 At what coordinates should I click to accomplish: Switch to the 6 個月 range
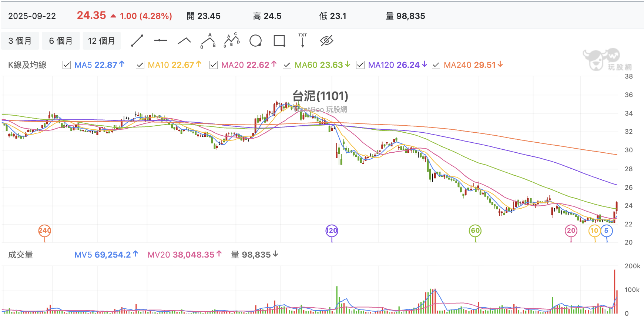(61, 41)
